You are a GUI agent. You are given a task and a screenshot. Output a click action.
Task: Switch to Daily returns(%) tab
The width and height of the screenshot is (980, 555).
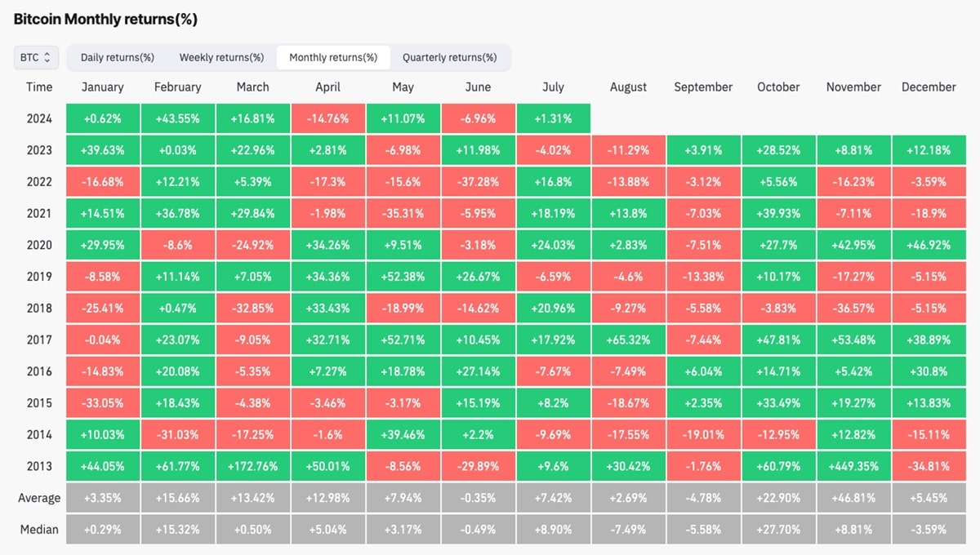tap(117, 57)
